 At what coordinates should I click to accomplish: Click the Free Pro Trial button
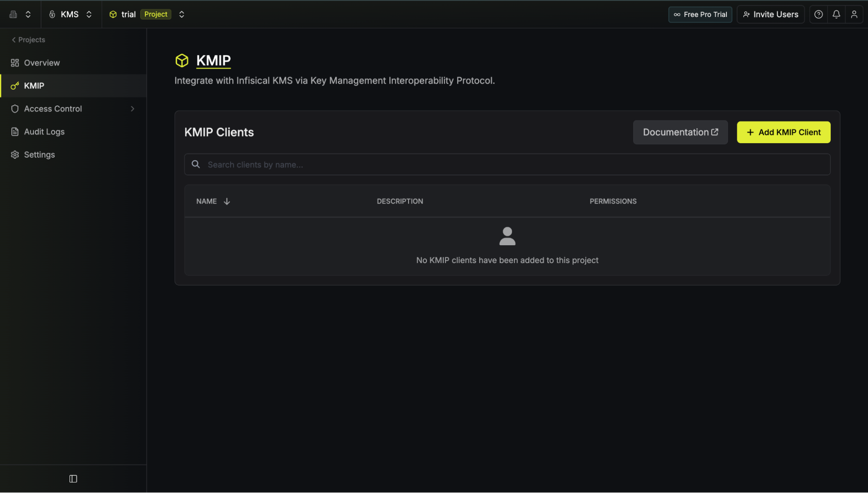tap(700, 14)
